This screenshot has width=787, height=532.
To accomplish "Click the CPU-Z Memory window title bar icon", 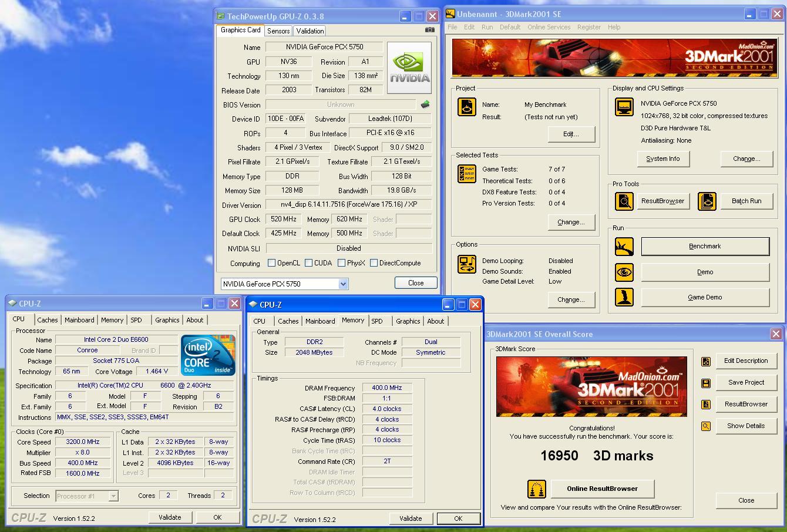I will (253, 304).
